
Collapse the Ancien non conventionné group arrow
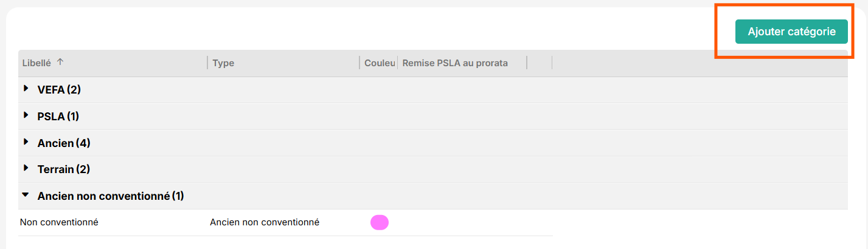26,196
